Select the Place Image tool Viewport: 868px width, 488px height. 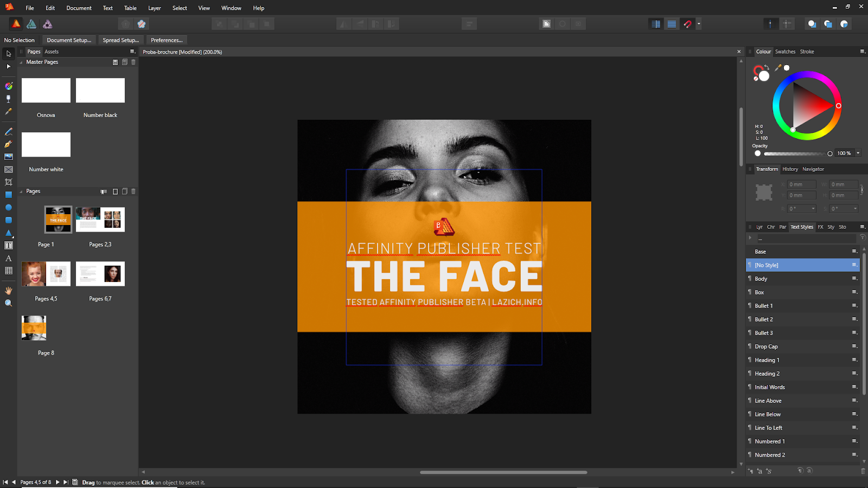click(x=8, y=157)
